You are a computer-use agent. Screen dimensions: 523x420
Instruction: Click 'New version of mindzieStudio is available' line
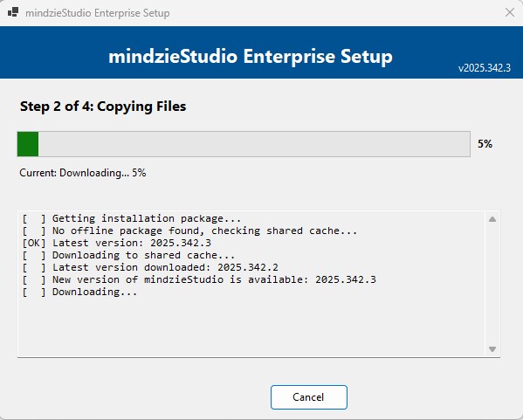tap(199, 279)
